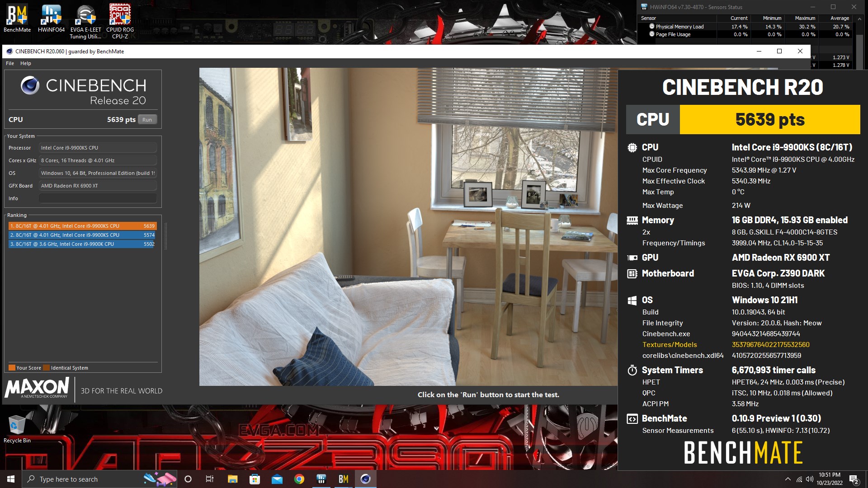868x488 pixels.
Task: Open the taskbar clock showing 10:51 PM
Action: pyautogui.click(x=830, y=479)
